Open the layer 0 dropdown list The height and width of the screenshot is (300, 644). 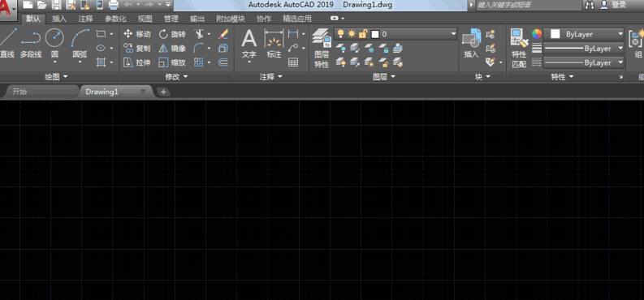[x=453, y=34]
